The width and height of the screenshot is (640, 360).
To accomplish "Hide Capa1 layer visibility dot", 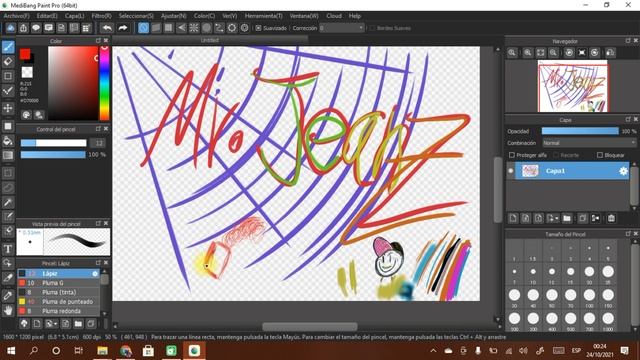I will coord(511,171).
